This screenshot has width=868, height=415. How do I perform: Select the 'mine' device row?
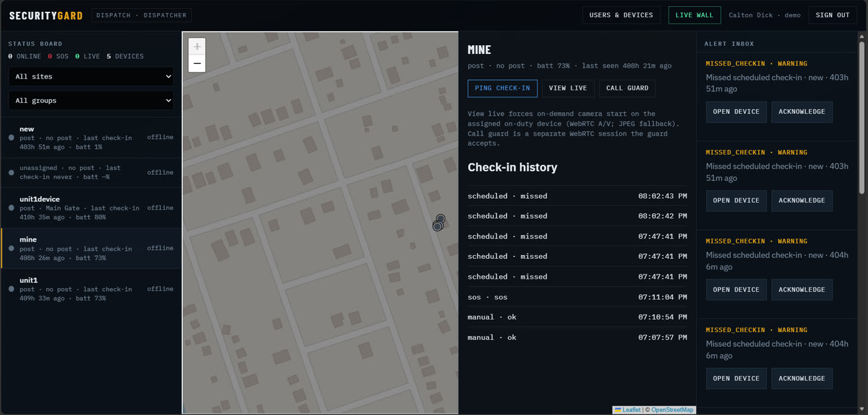pos(91,248)
